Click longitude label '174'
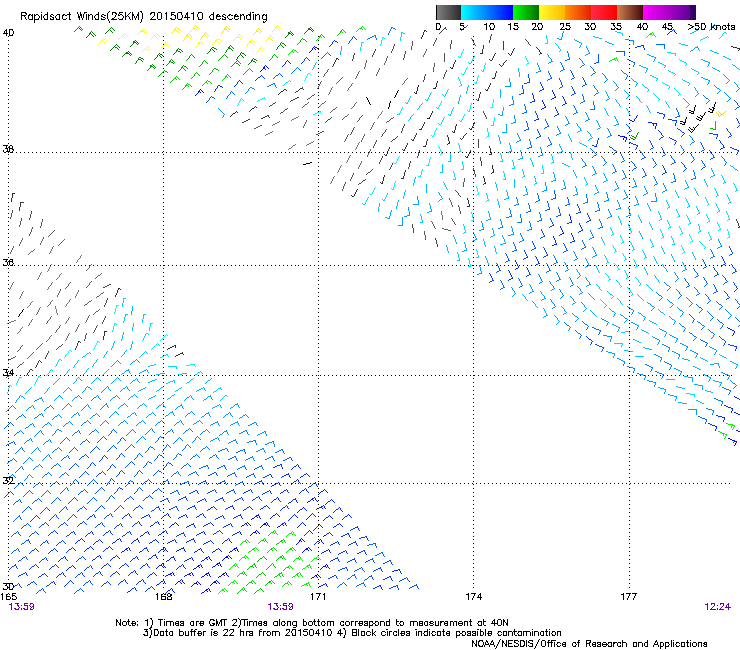Image resolution: width=740 pixels, height=650 pixels. tap(473, 597)
